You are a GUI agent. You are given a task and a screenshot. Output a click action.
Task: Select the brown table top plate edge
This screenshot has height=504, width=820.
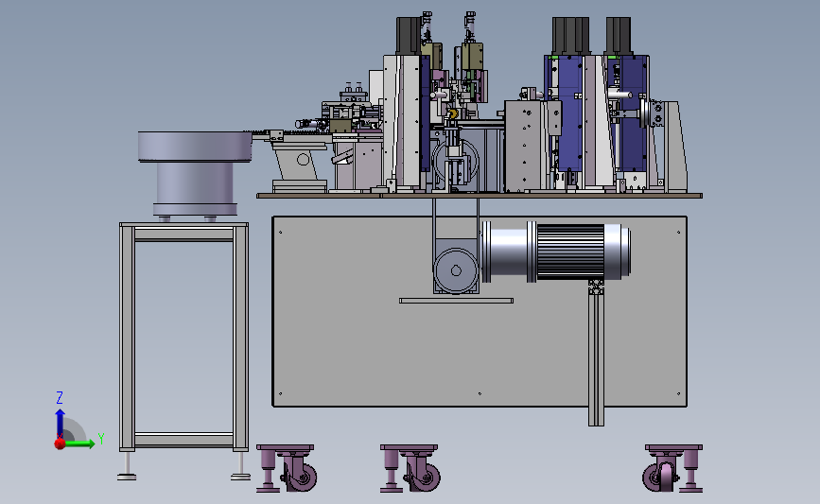(x=479, y=196)
